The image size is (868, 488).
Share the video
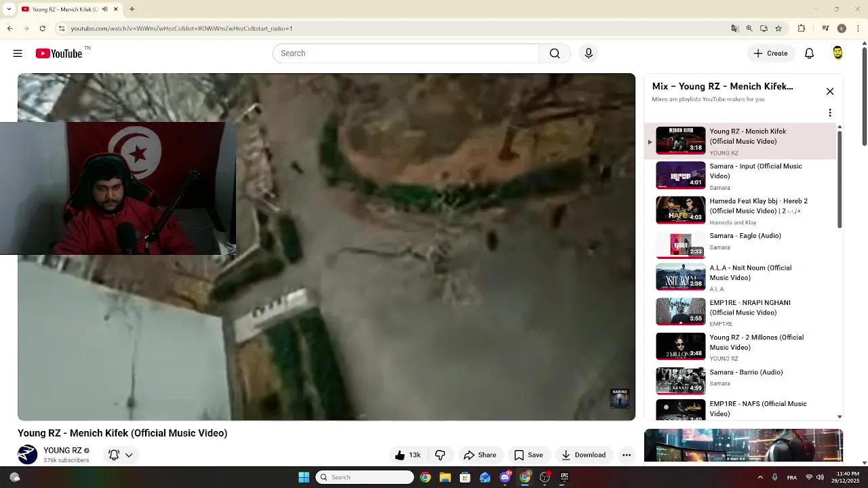pyautogui.click(x=480, y=455)
